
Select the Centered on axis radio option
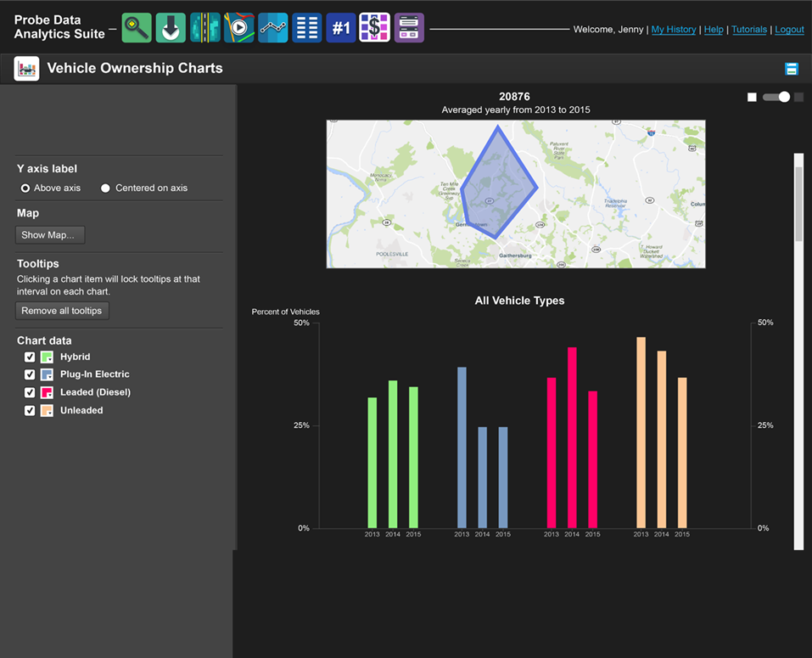(x=104, y=188)
